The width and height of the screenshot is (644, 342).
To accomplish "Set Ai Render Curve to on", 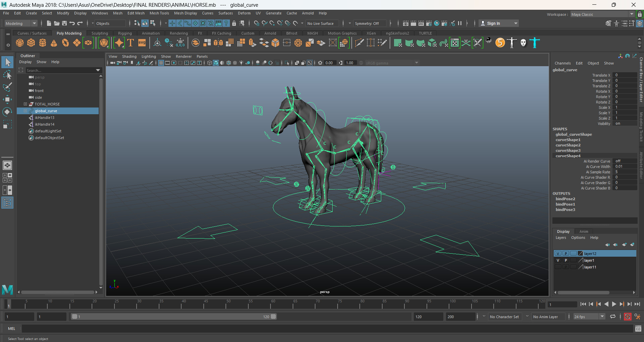I will click(x=623, y=161).
